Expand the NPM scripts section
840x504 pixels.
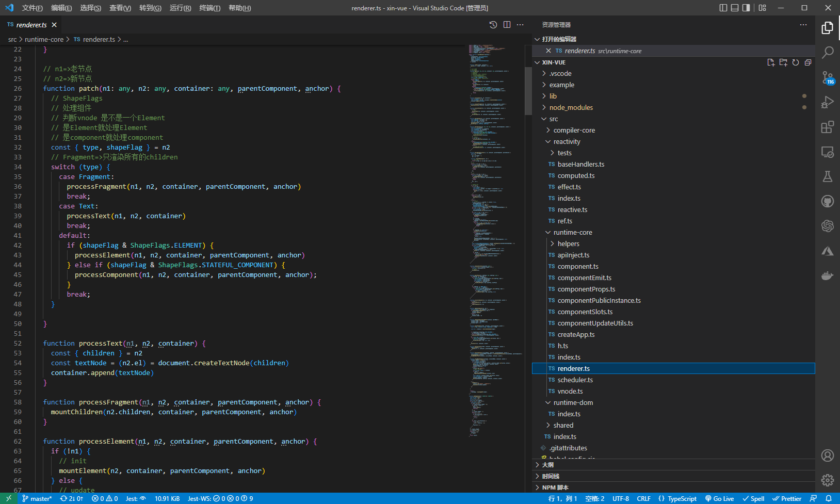673,487
